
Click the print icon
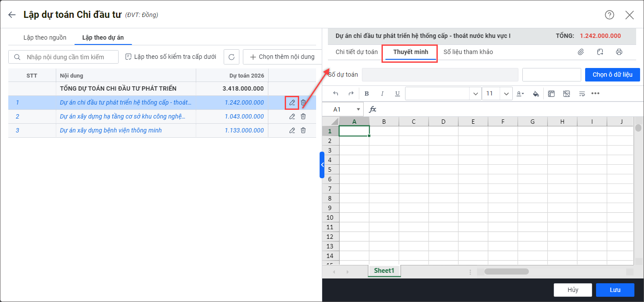[x=619, y=52]
